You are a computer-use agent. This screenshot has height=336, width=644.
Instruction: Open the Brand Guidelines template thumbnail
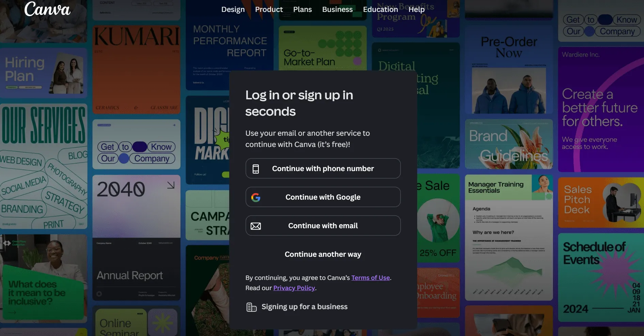[509, 144]
